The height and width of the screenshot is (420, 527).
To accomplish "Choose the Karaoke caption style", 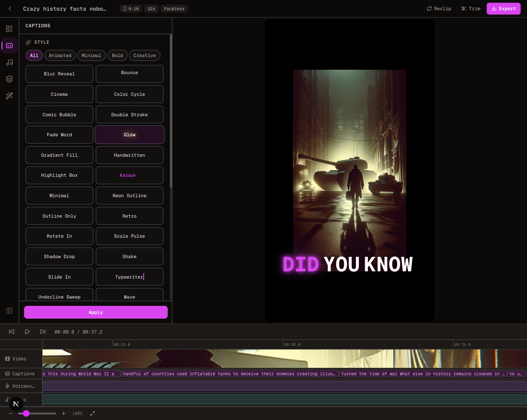I will tap(129, 175).
